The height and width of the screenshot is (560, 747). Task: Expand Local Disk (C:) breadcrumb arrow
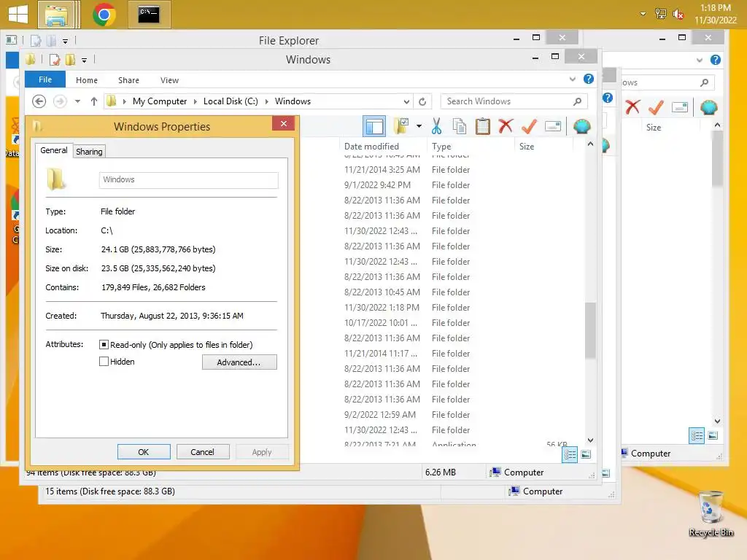[266, 101]
